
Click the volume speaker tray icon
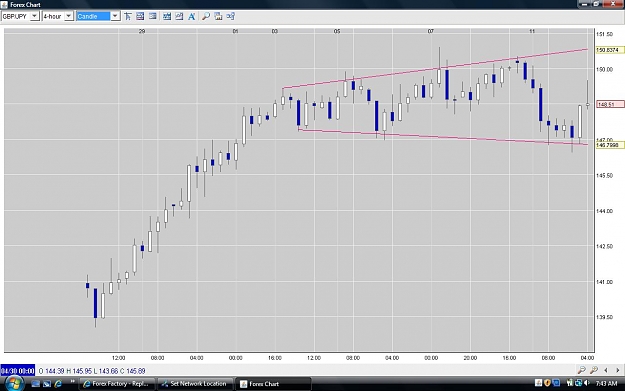click(x=587, y=383)
